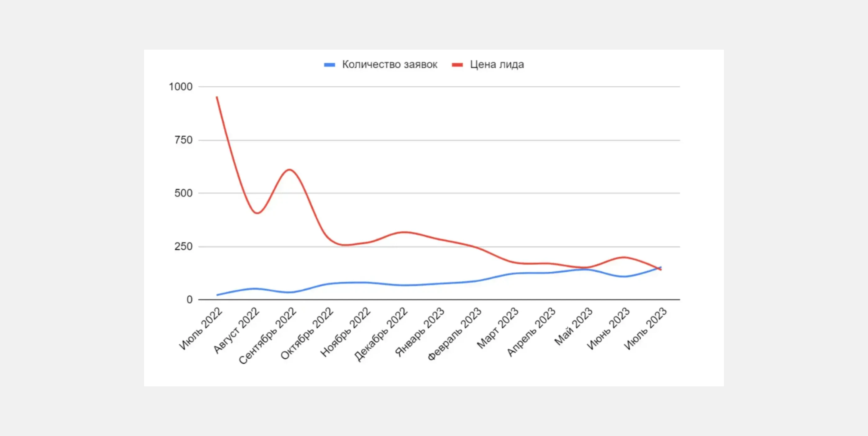Click the Июнь 2023 axis label
Viewport: 868px width, 436px height.
[x=608, y=329]
